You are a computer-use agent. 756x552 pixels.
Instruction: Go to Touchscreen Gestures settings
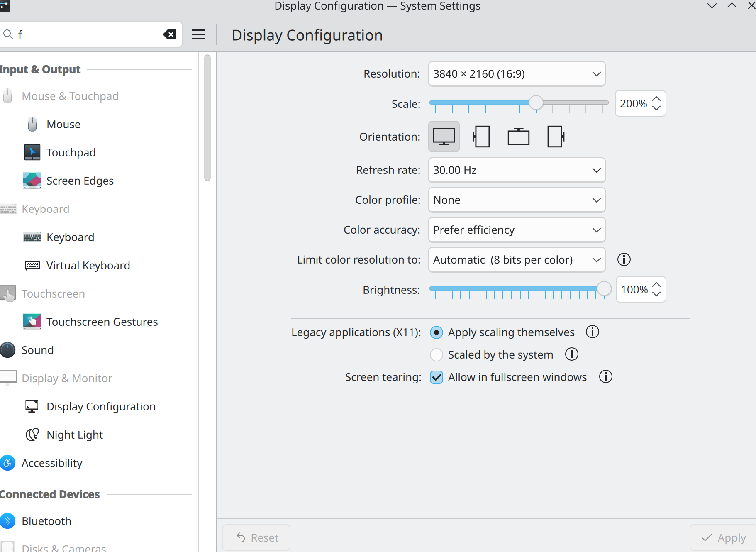102,322
